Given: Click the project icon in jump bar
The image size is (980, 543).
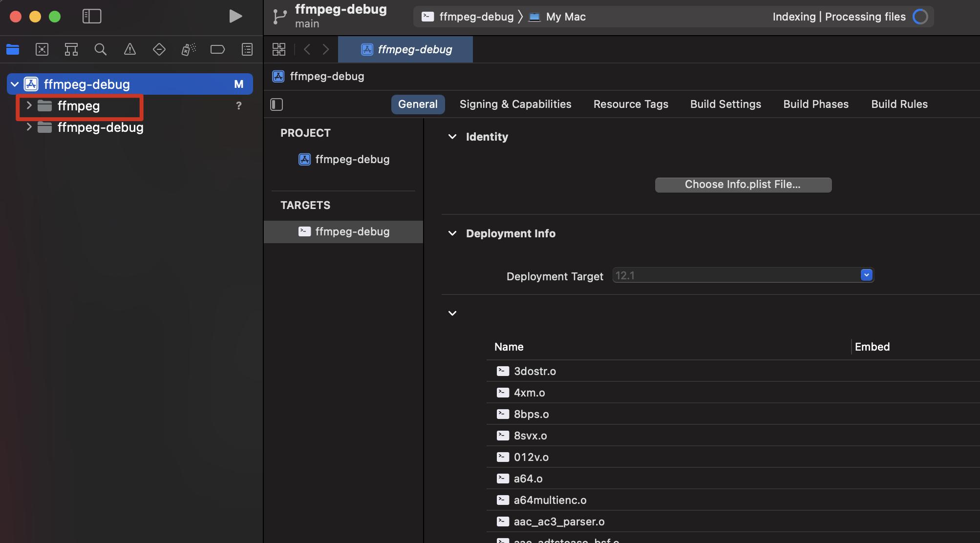Looking at the screenshot, I should [x=278, y=76].
